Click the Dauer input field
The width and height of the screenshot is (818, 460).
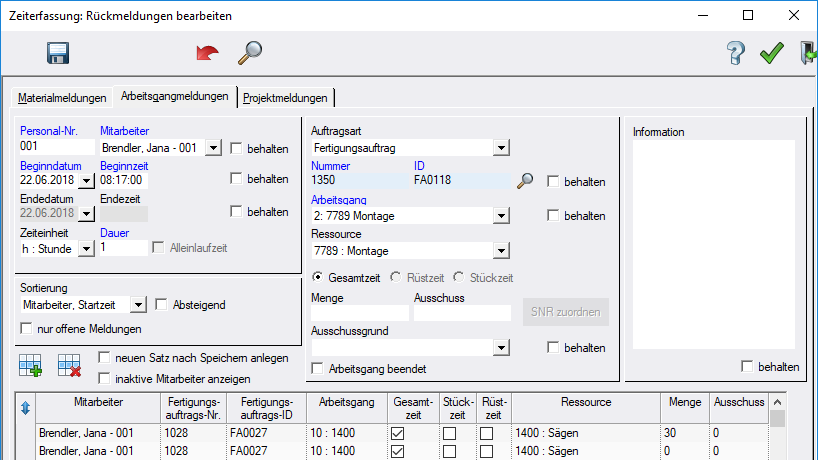pos(122,247)
